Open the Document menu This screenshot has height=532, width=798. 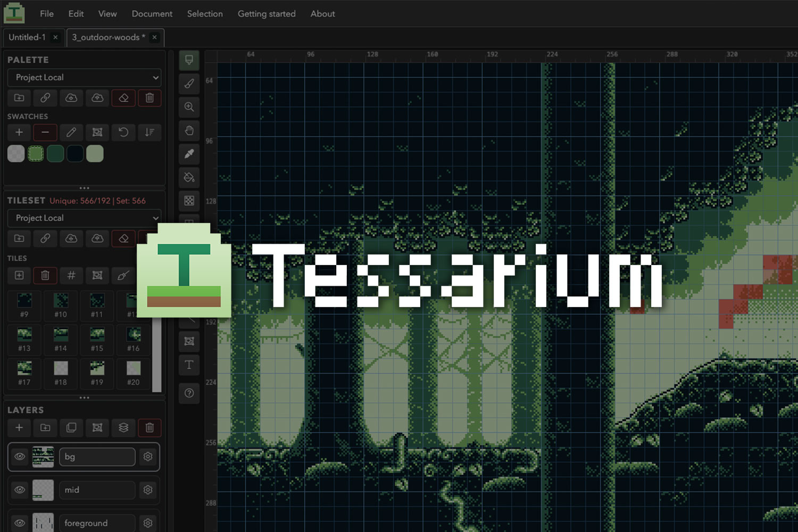point(152,14)
